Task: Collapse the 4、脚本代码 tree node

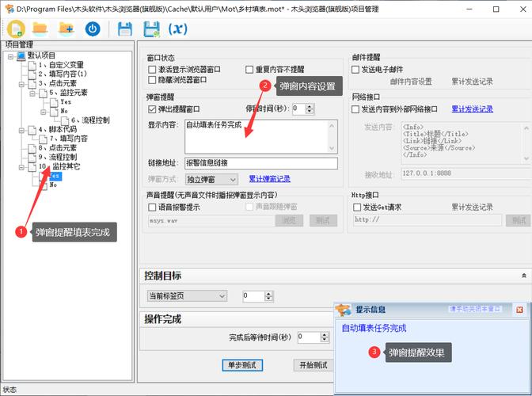Action: (x=21, y=130)
